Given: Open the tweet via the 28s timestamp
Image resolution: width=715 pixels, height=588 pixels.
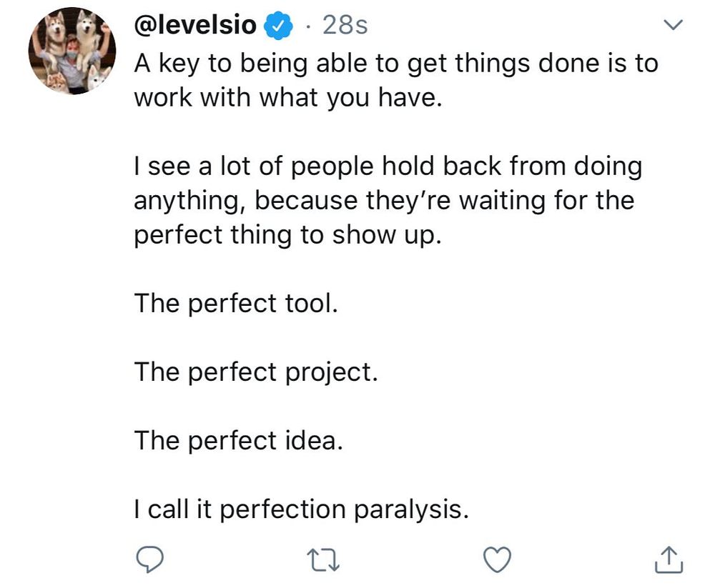Looking at the screenshot, I should coord(345,26).
